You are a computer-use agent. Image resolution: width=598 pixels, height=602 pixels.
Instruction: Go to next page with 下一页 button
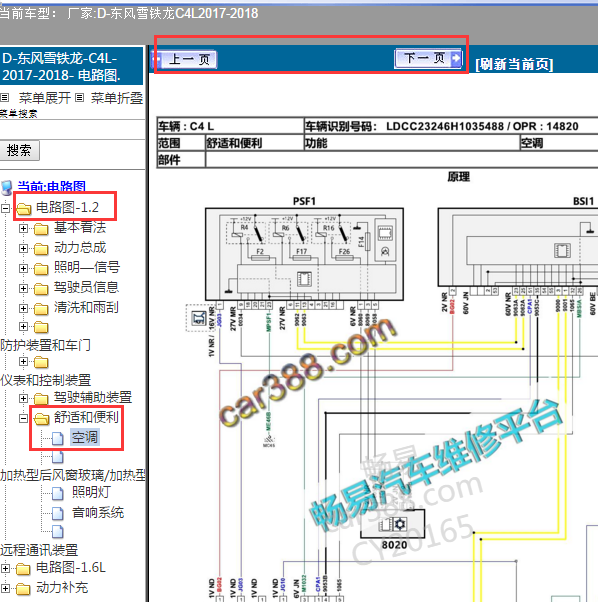[x=428, y=58]
